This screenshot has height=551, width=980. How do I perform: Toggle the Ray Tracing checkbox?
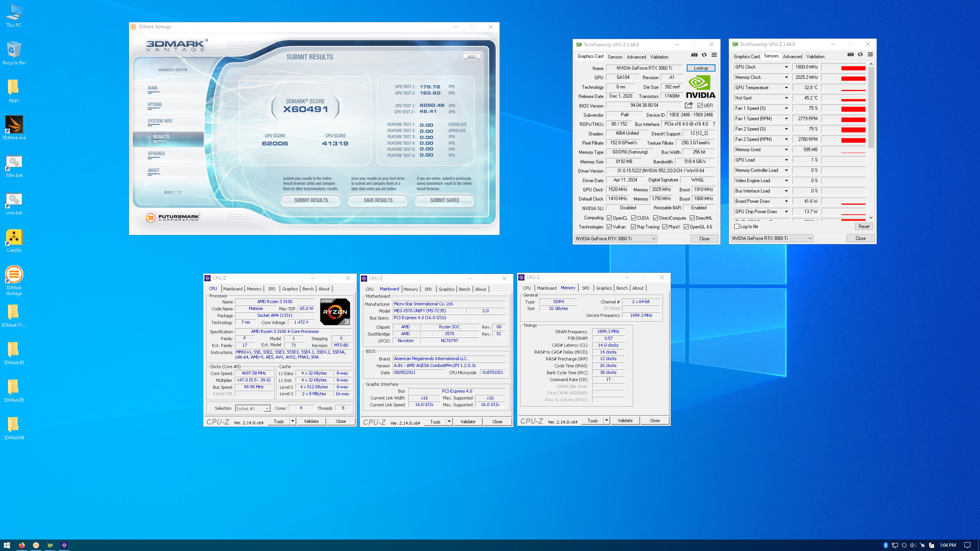pyautogui.click(x=633, y=227)
